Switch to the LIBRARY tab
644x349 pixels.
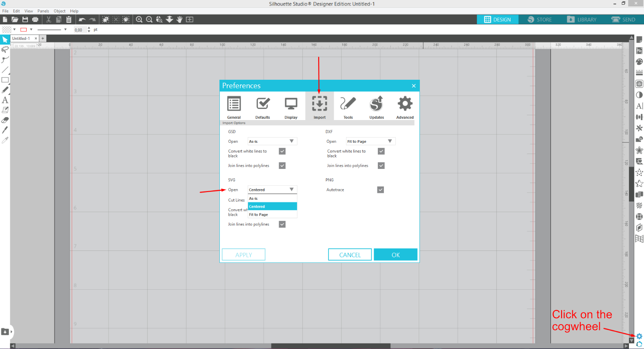pos(582,19)
